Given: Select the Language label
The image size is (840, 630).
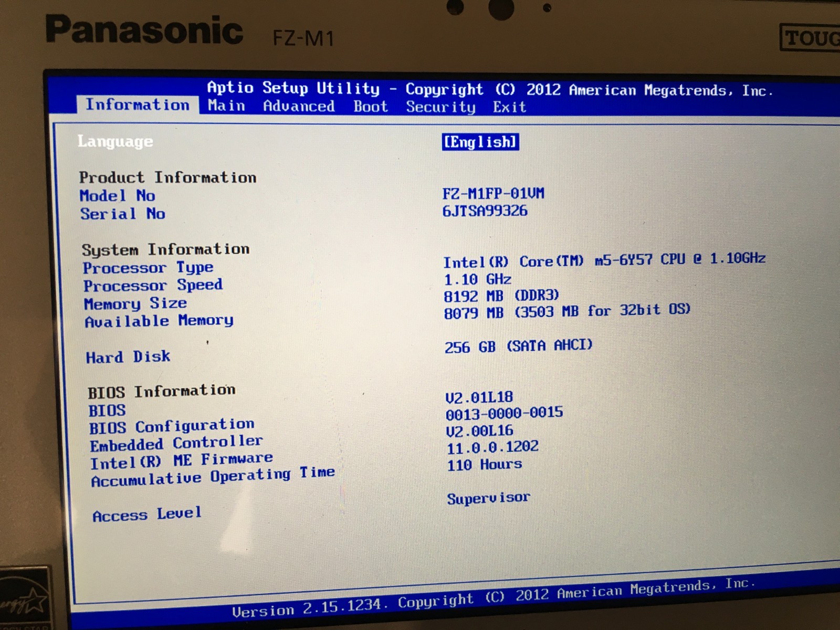Looking at the screenshot, I should pyautogui.click(x=115, y=142).
